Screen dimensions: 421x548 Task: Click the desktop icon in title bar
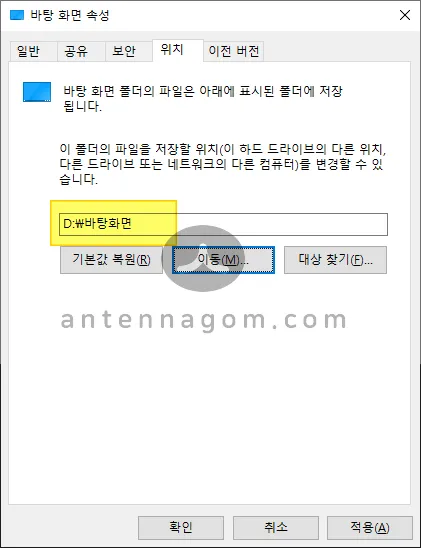point(17,15)
